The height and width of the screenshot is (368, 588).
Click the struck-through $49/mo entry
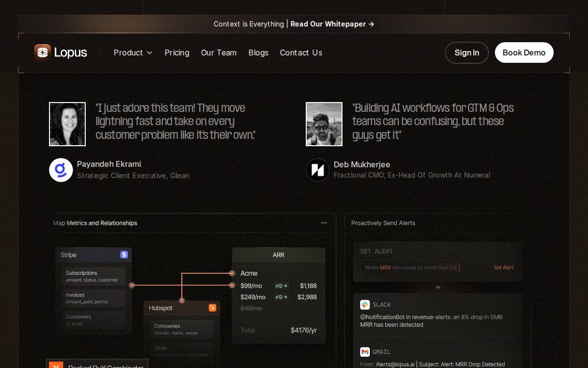[251, 308]
